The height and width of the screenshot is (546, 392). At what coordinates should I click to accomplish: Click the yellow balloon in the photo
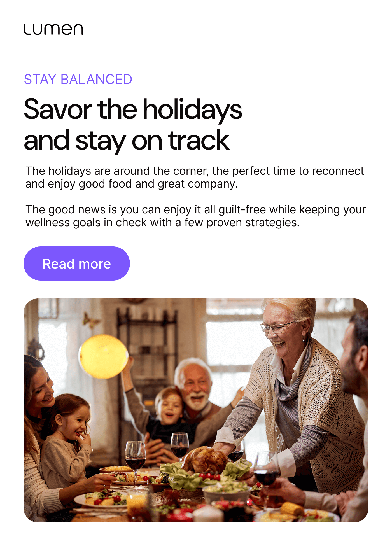coord(103,357)
